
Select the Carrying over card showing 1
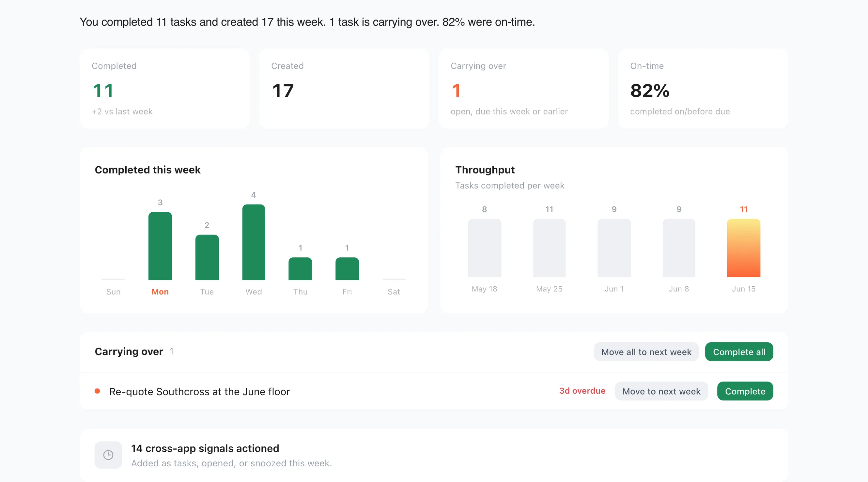(524, 89)
